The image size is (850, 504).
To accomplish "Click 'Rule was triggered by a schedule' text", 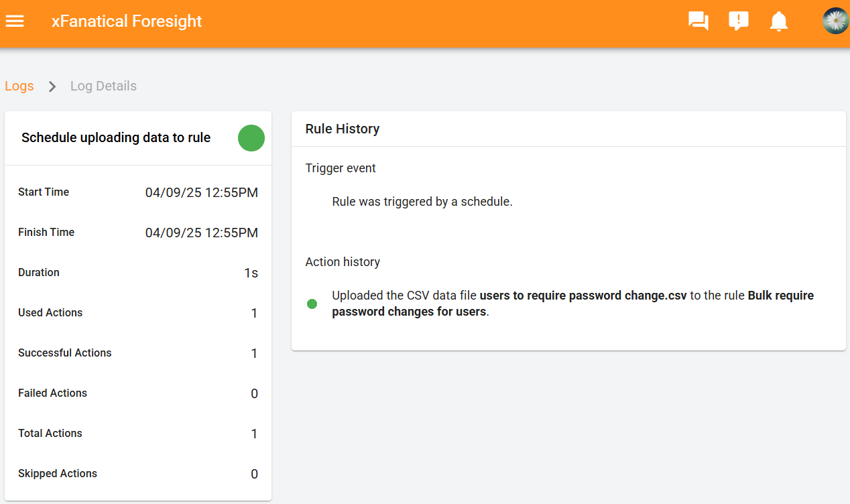I will tap(422, 202).
